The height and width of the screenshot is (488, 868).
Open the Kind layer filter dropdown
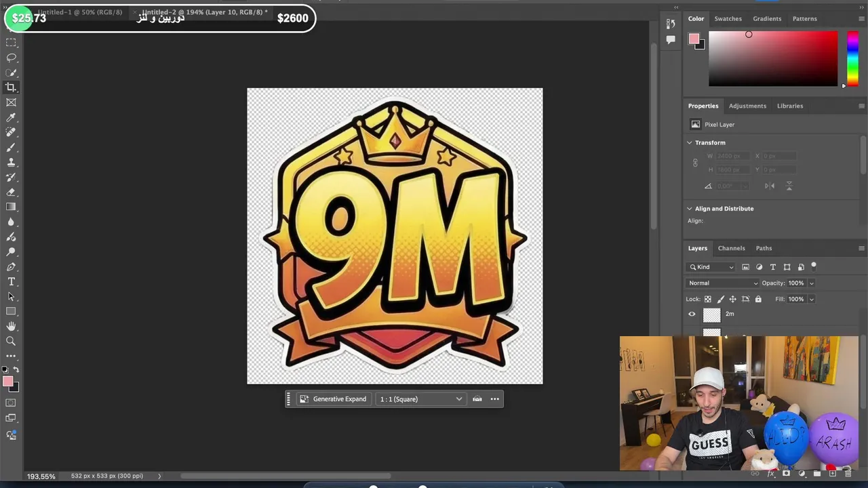coord(712,267)
